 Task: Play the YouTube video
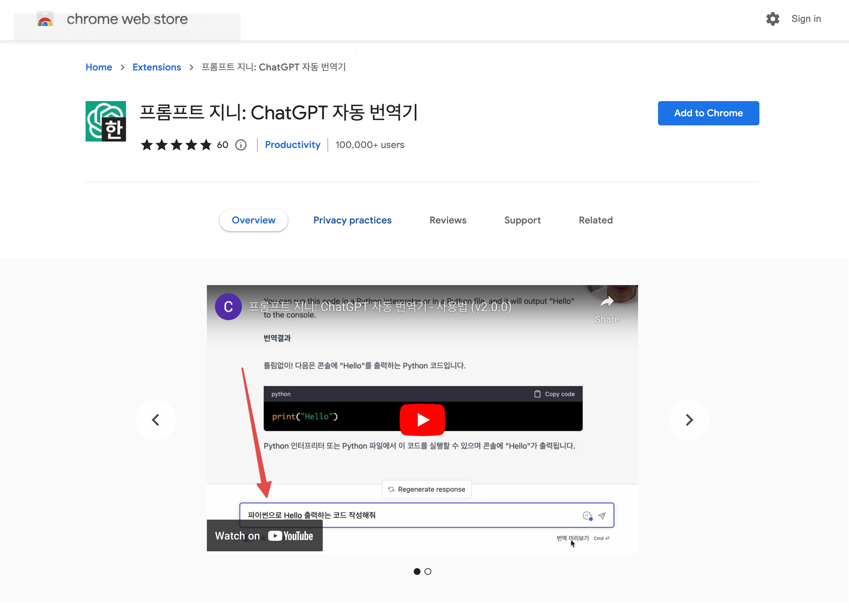[x=422, y=420]
